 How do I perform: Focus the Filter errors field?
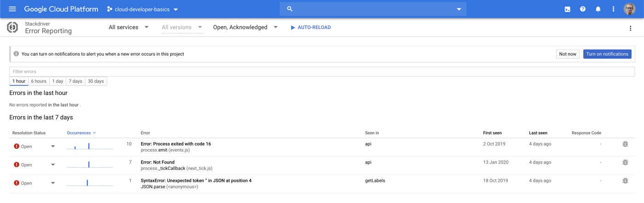322,72
